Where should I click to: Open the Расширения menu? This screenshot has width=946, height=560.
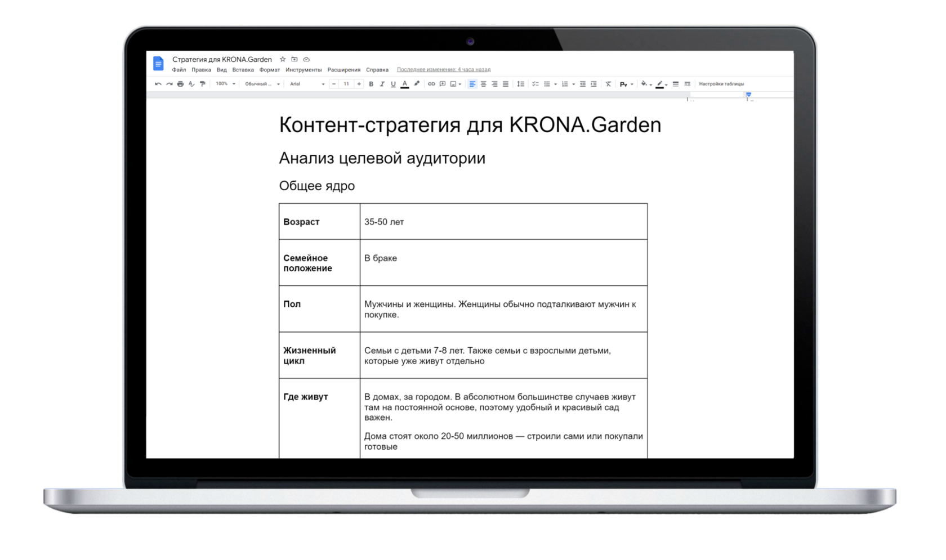[343, 70]
